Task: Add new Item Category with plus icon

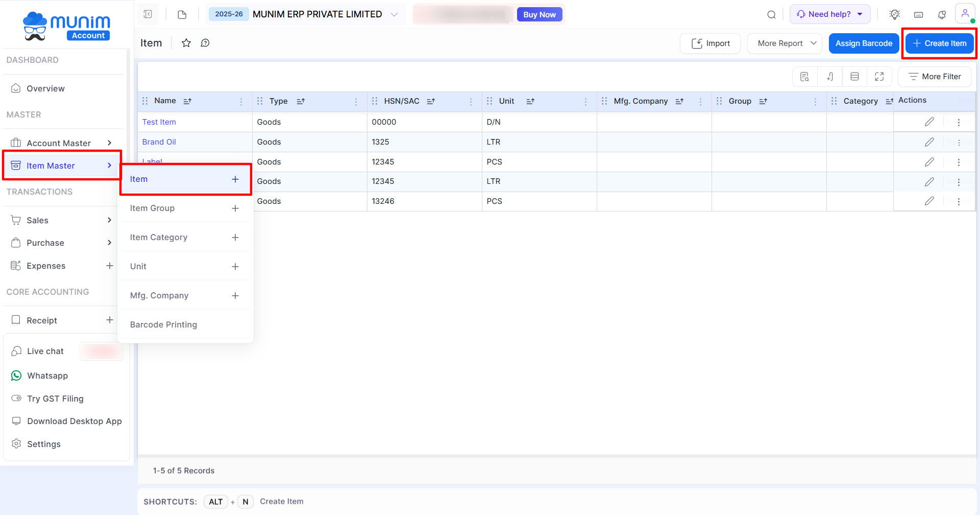Action: (x=235, y=238)
